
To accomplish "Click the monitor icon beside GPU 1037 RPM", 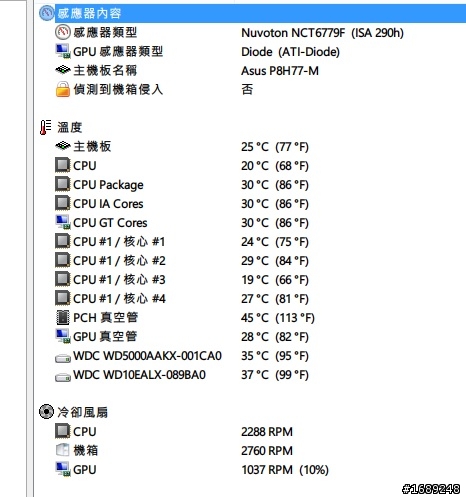I will 63,469.
